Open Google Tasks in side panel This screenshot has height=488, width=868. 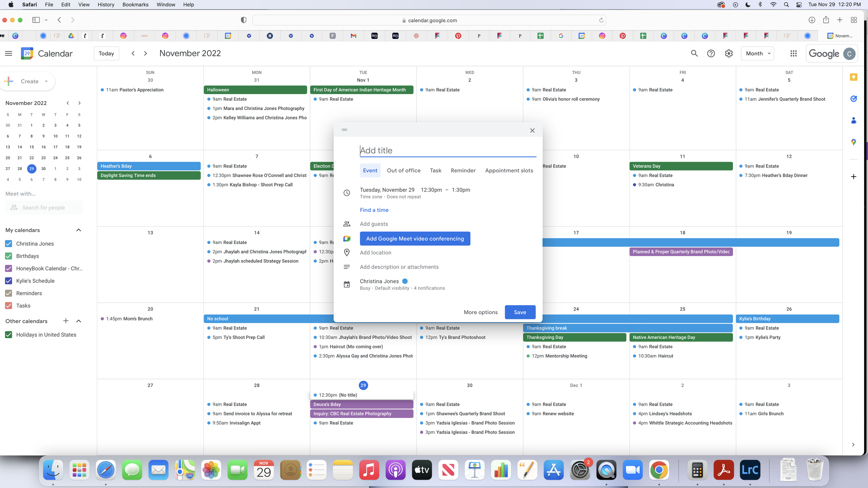[853, 99]
